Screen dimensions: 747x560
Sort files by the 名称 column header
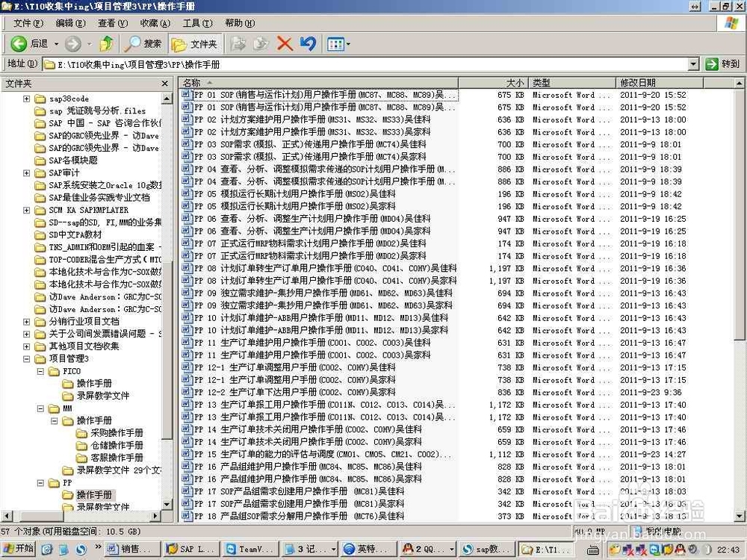[318, 83]
